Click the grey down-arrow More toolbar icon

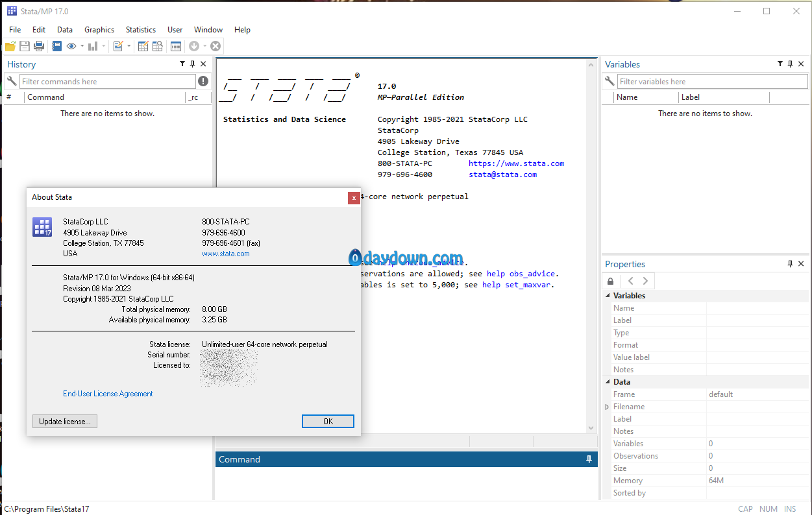[194, 46]
